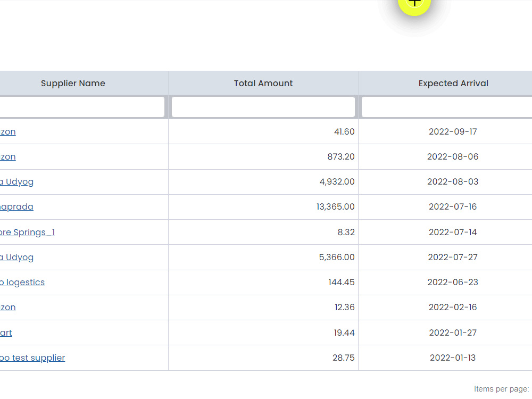This screenshot has height=399, width=532.
Task: Focus the Total Amount filter field
Action: (x=263, y=107)
